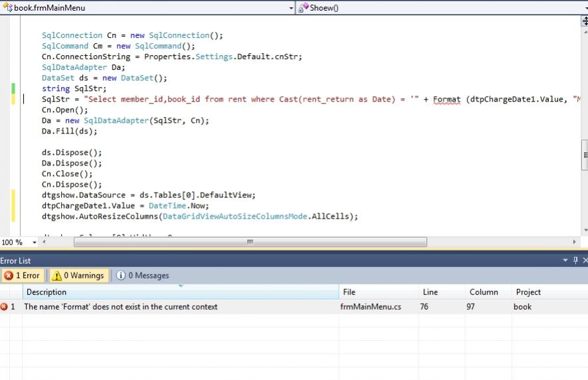
Task: Click the SqlDataAdapter Da; declaration
Action: (83, 67)
